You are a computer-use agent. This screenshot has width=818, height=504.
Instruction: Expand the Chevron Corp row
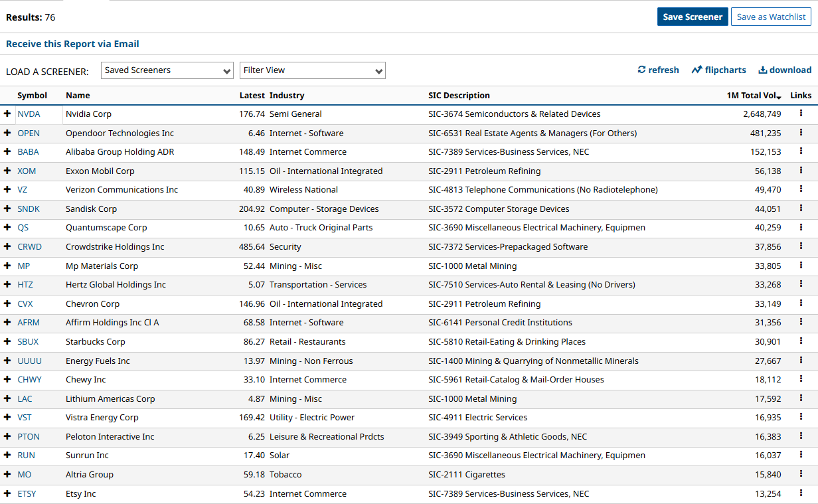[7, 304]
